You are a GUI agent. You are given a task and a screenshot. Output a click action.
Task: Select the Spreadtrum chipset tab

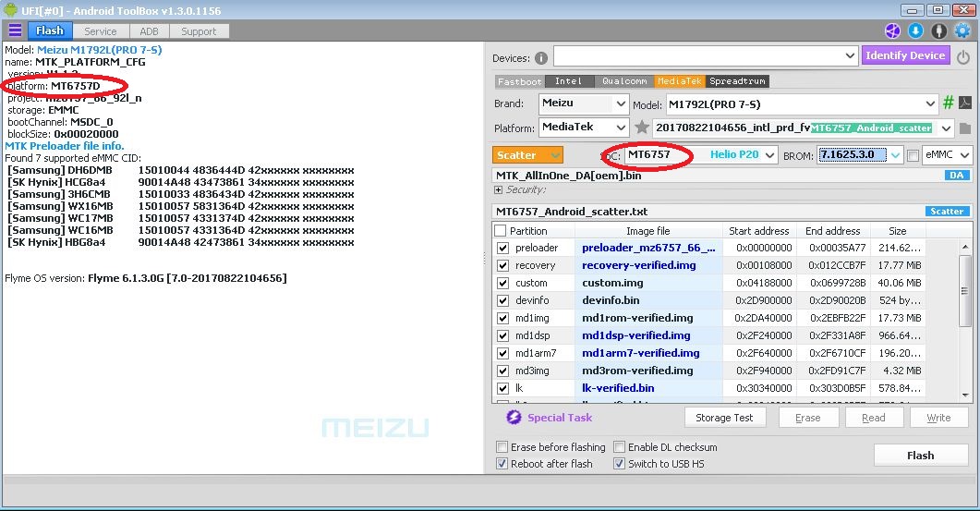(737, 81)
